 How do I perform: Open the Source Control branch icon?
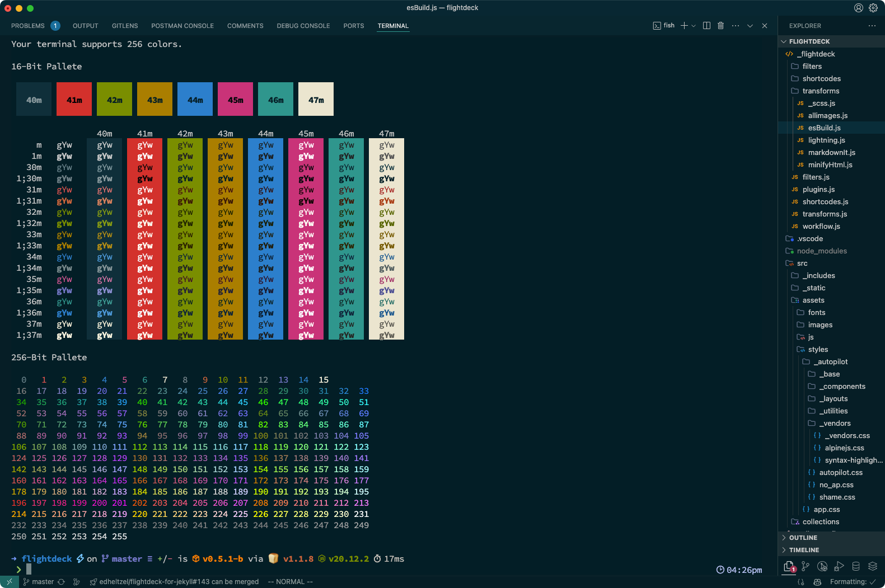click(x=806, y=566)
